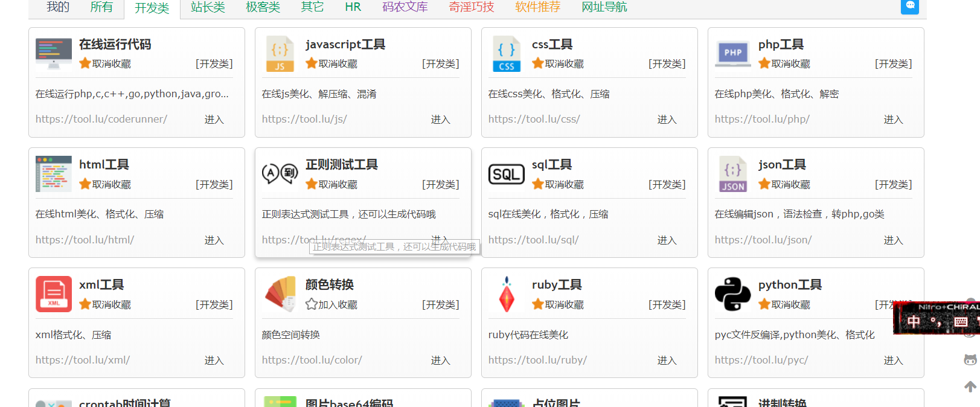The height and width of the screenshot is (407, 980).
Task: Switch to the 所有 tab
Action: click(x=101, y=7)
